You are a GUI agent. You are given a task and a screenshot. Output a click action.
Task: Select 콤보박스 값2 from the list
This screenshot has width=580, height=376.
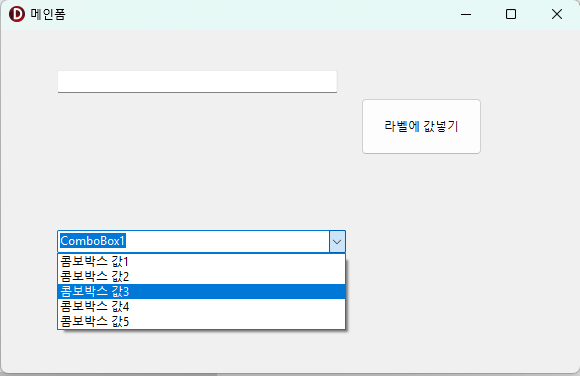202,276
